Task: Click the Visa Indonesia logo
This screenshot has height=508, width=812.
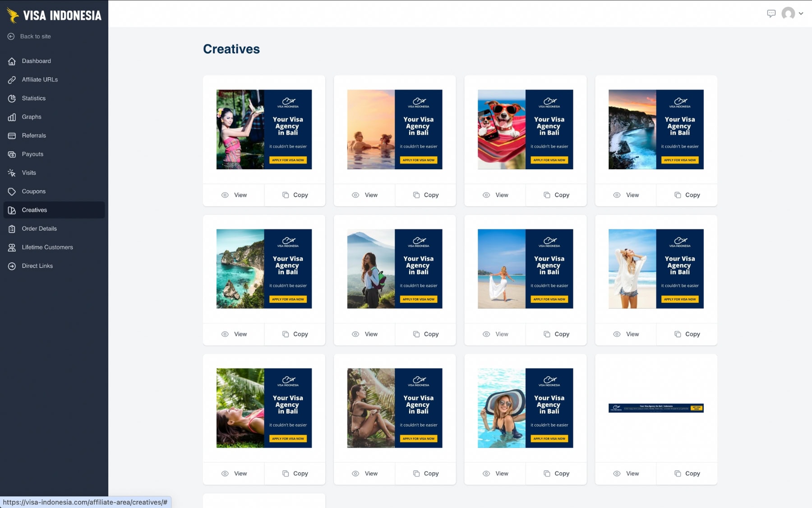Action: point(55,15)
